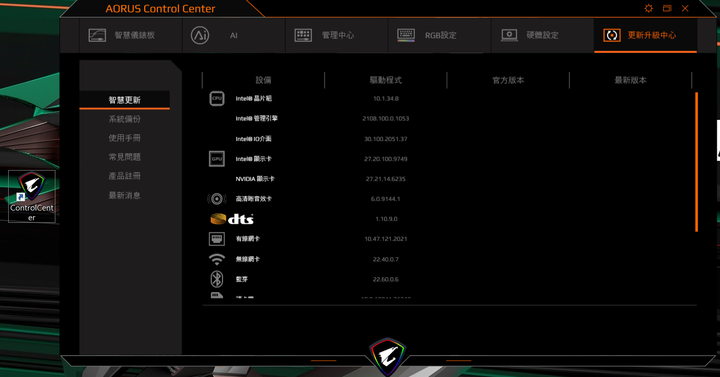The width and height of the screenshot is (720, 377).
Task: Click the management center keyboard icon
Action: click(303, 35)
